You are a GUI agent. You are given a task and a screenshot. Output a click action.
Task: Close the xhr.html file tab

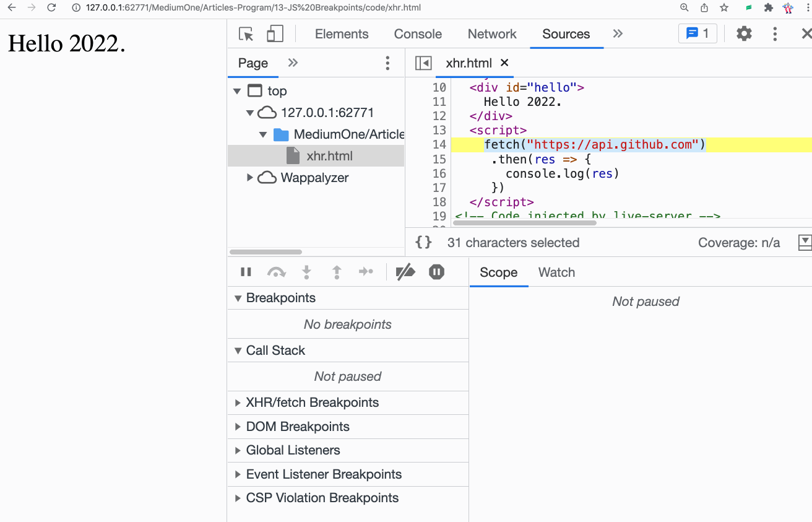[x=504, y=63]
